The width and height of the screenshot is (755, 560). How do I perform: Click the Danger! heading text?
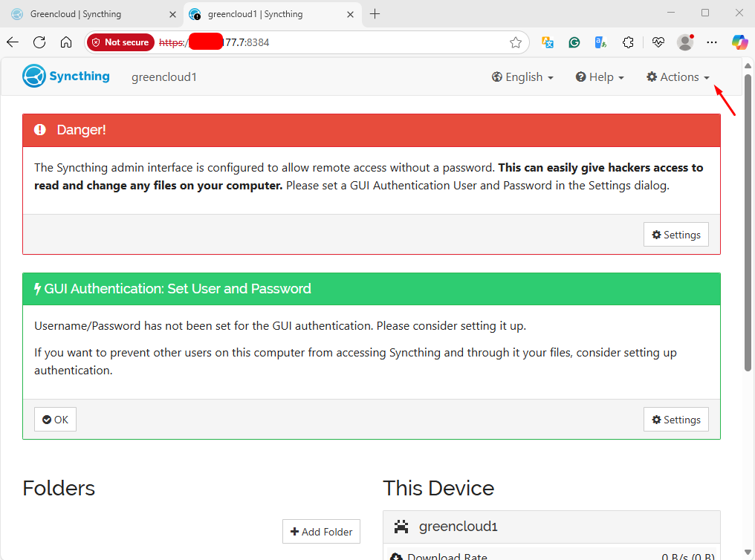(x=82, y=130)
